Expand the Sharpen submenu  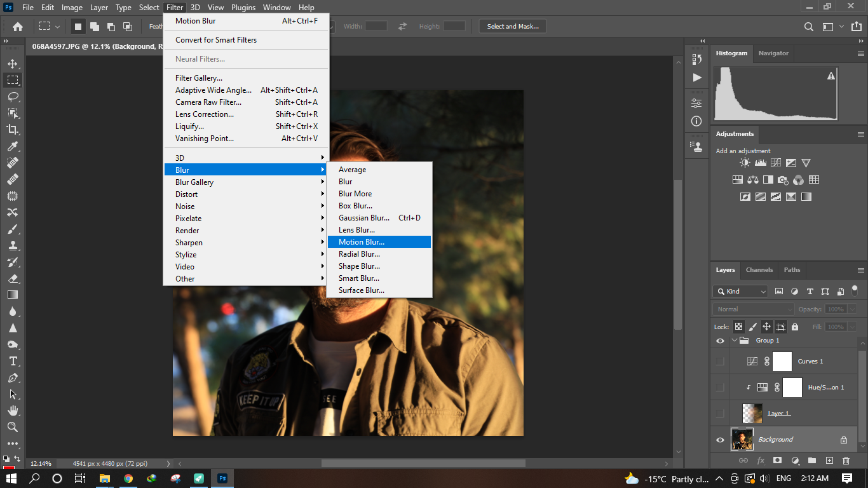247,243
